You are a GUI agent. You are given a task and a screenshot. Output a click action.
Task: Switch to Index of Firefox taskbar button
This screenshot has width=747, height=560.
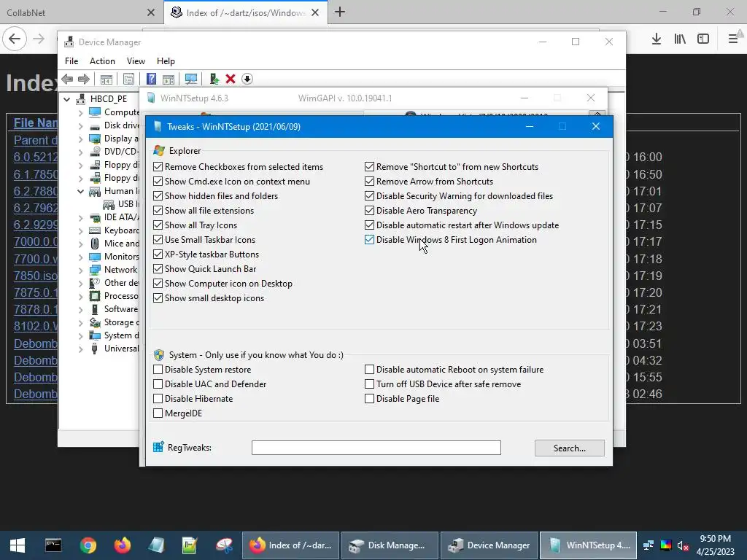pos(290,545)
